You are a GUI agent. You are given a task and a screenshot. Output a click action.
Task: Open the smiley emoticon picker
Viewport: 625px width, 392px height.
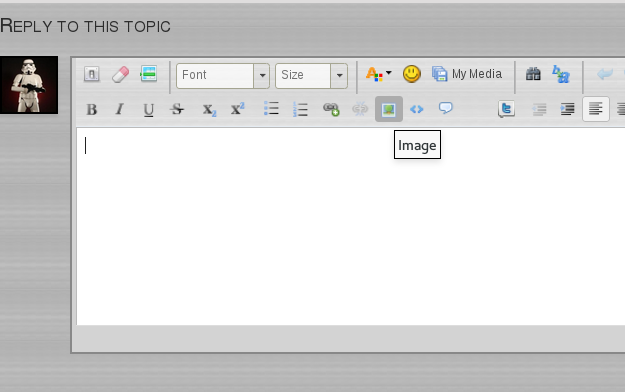coord(412,74)
